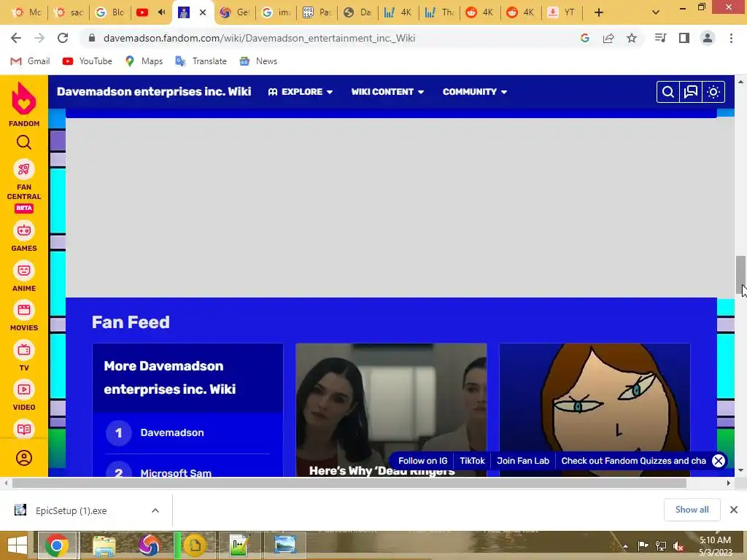Open Maps bookmark
The image size is (747, 560).
[x=144, y=61]
